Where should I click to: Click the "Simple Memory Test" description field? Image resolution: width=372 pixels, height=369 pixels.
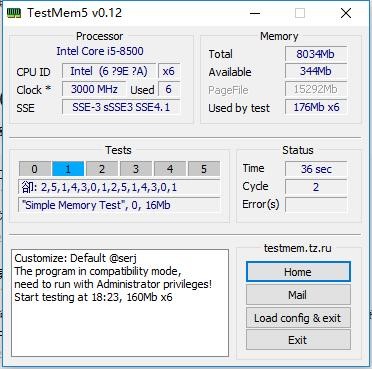119,205
